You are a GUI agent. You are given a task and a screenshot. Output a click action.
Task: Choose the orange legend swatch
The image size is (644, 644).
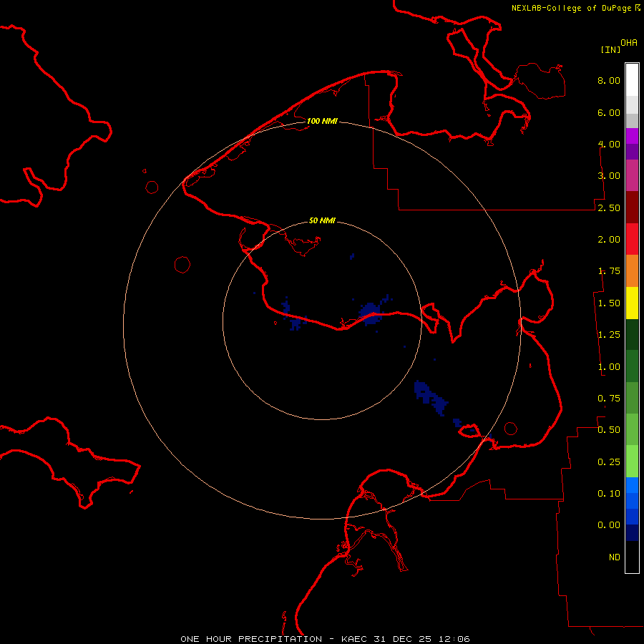[632, 270]
